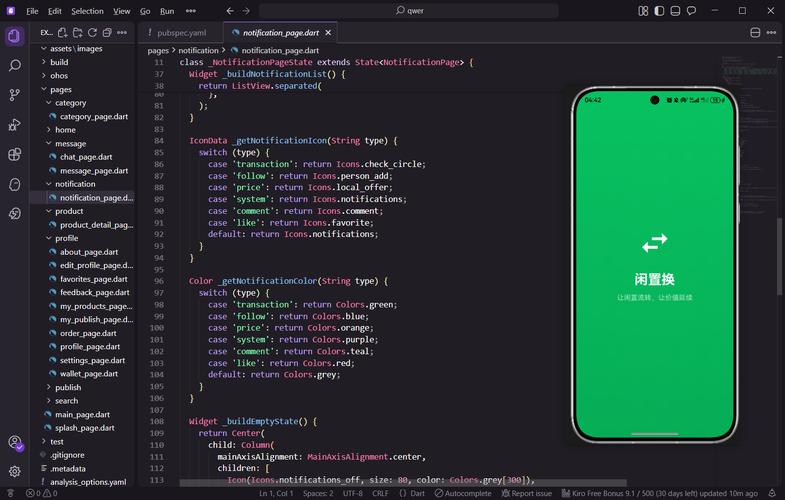Open the Selection menu
This screenshot has width=785, height=500.
tap(87, 11)
